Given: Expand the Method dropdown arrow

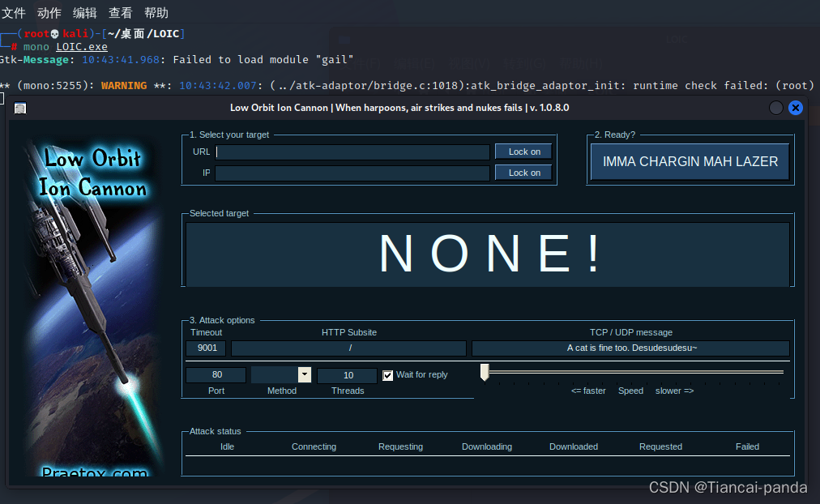Looking at the screenshot, I should [x=305, y=374].
